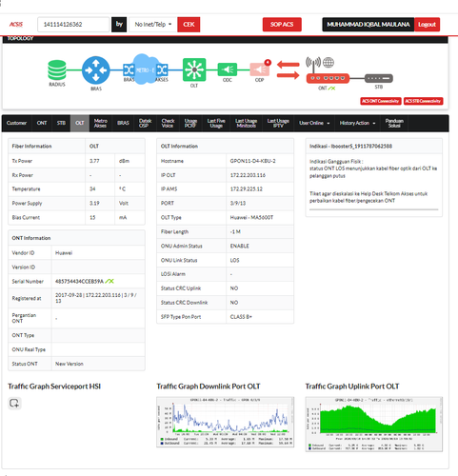
Task: Click the RADIUS database icon in topology
Action: pos(57,69)
